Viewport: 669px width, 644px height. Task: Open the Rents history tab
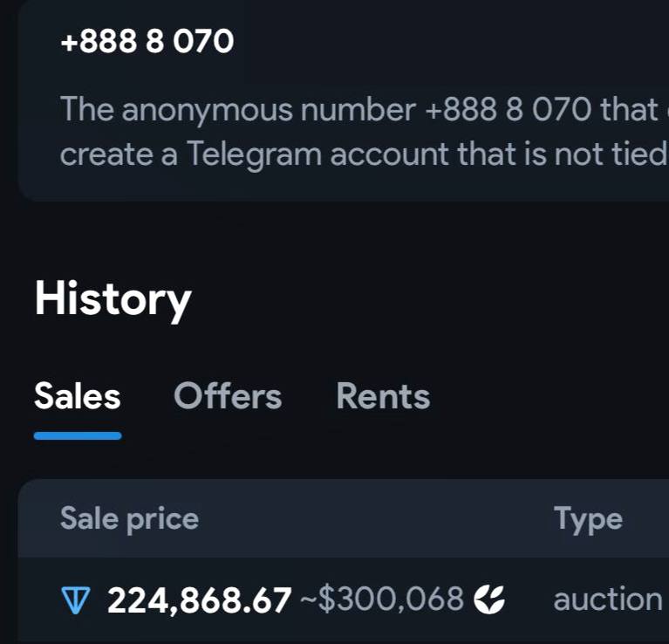click(x=383, y=396)
